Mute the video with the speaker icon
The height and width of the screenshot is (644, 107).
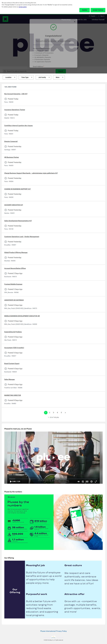(x=79, y=481)
